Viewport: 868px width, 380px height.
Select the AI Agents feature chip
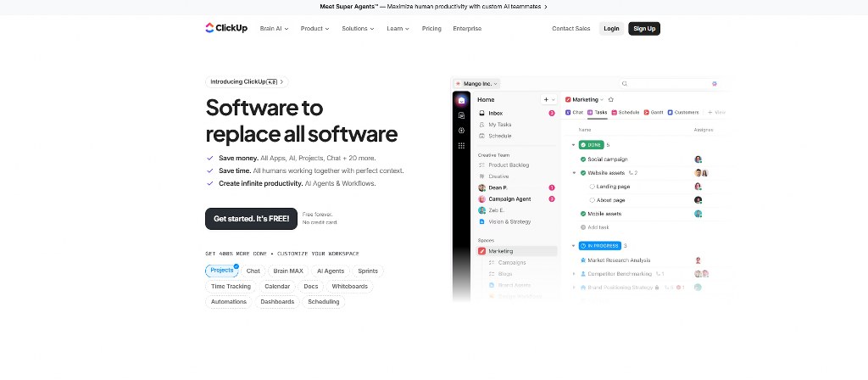[331, 271]
